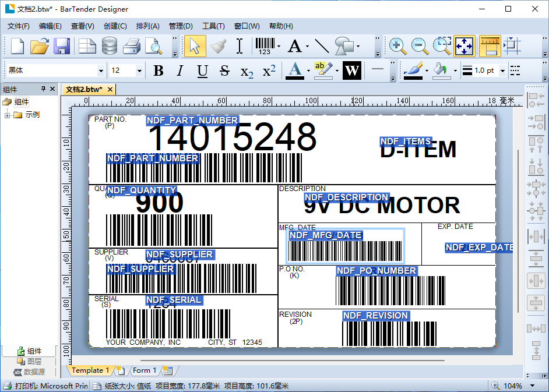
Task: Zoom in with the plus magnifier
Action: point(397,46)
